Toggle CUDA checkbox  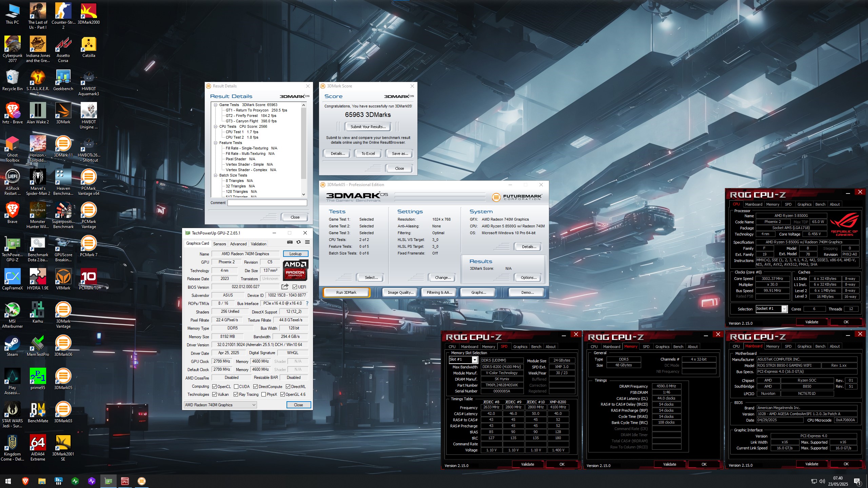click(x=236, y=387)
